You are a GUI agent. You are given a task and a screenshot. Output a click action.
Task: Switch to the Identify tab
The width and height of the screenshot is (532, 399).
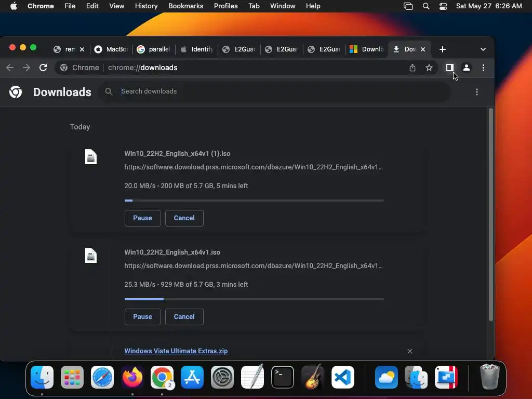196,49
